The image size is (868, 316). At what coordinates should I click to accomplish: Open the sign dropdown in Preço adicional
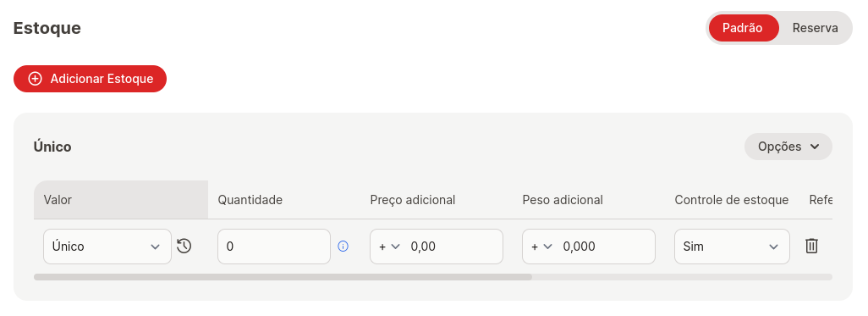click(x=389, y=247)
